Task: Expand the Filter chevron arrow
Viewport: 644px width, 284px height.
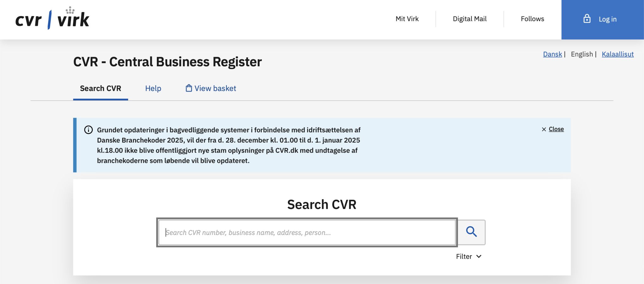Action: point(479,257)
